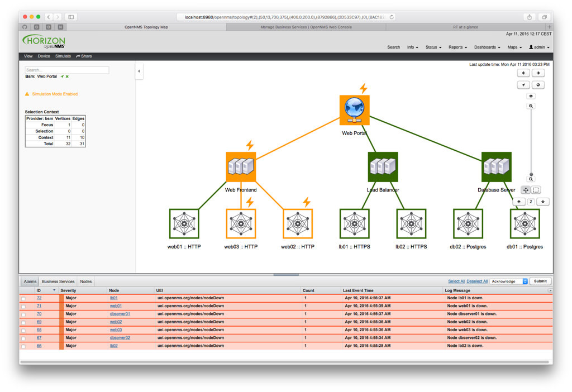Click the browser address bar

286,17
